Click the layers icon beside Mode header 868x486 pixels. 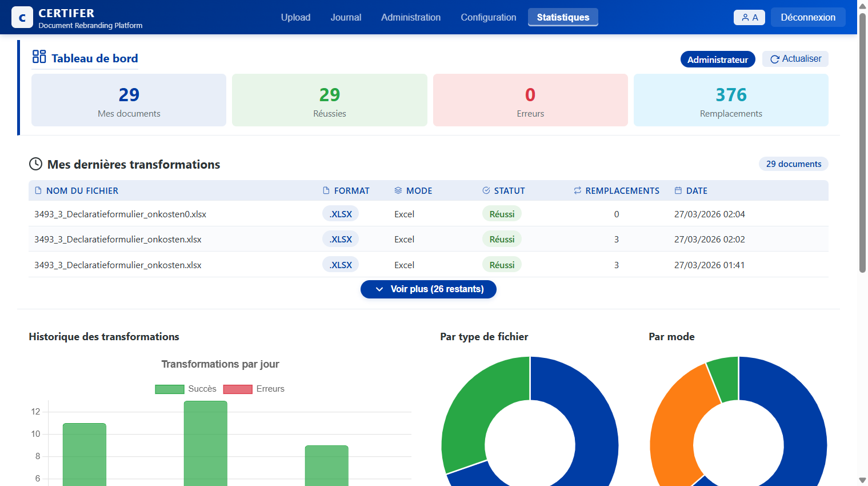pos(398,190)
